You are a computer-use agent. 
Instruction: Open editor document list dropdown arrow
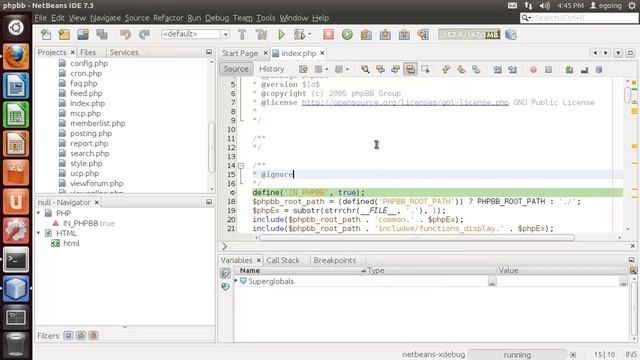click(618, 53)
